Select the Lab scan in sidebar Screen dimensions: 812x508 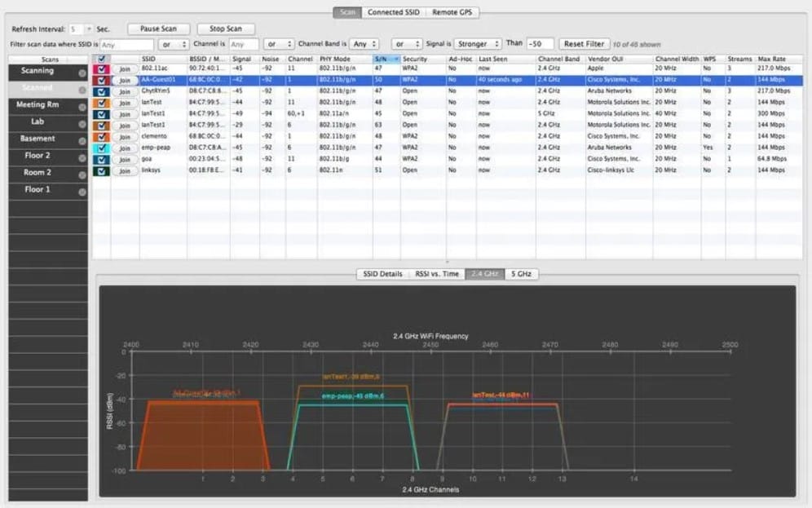pyautogui.click(x=48, y=123)
